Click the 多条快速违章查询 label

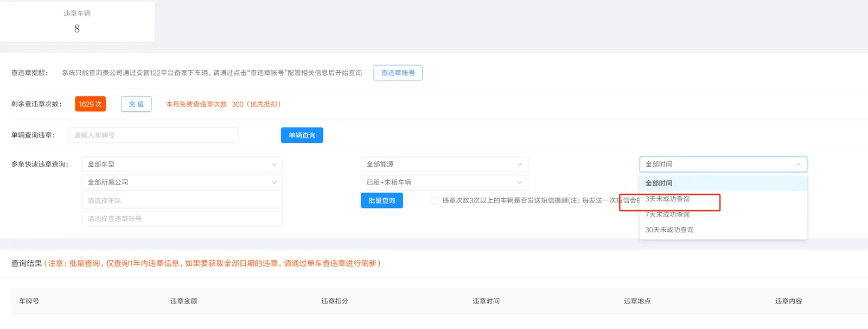coord(40,164)
